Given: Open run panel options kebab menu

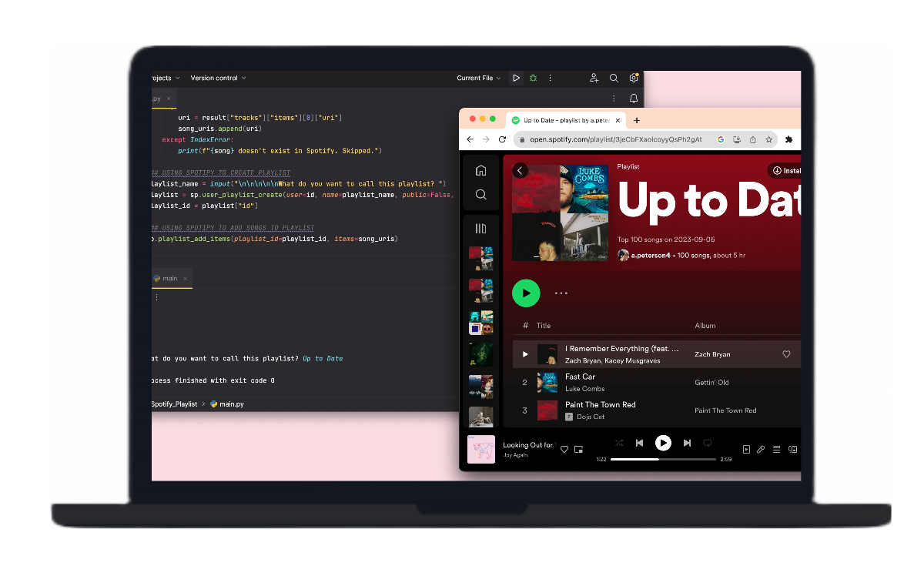Looking at the screenshot, I should coord(157,296).
